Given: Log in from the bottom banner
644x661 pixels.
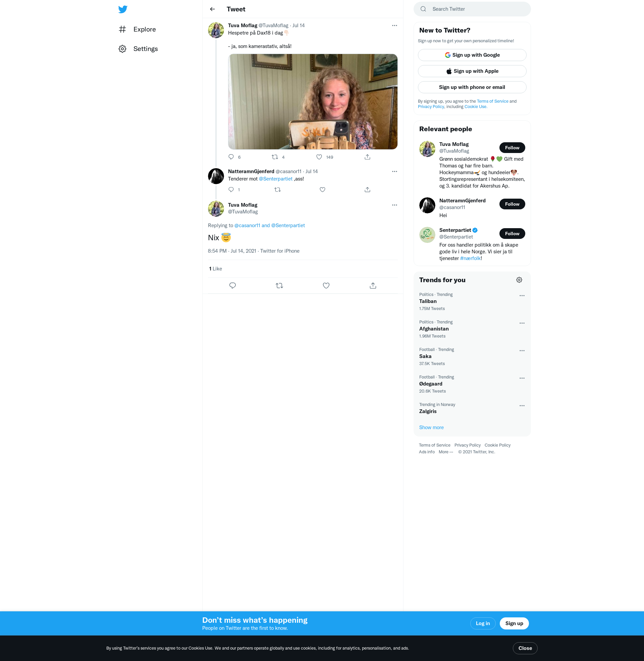Looking at the screenshot, I should [483, 623].
